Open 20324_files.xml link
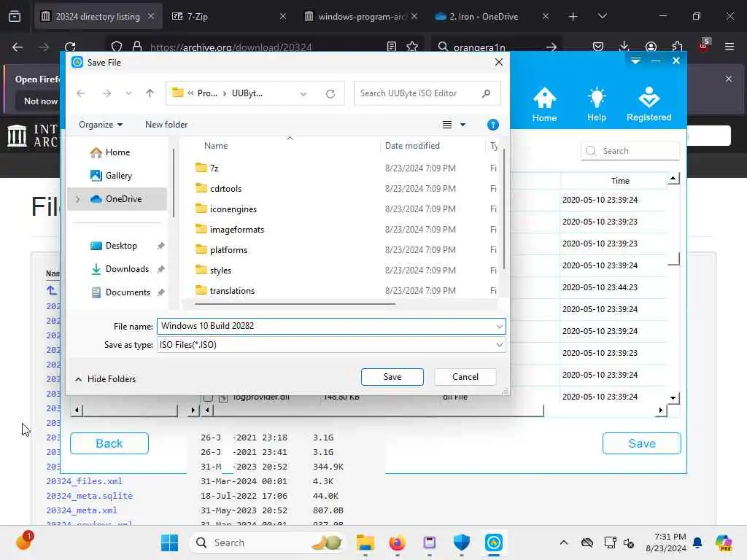This screenshot has height=560, width=747. 85,481
